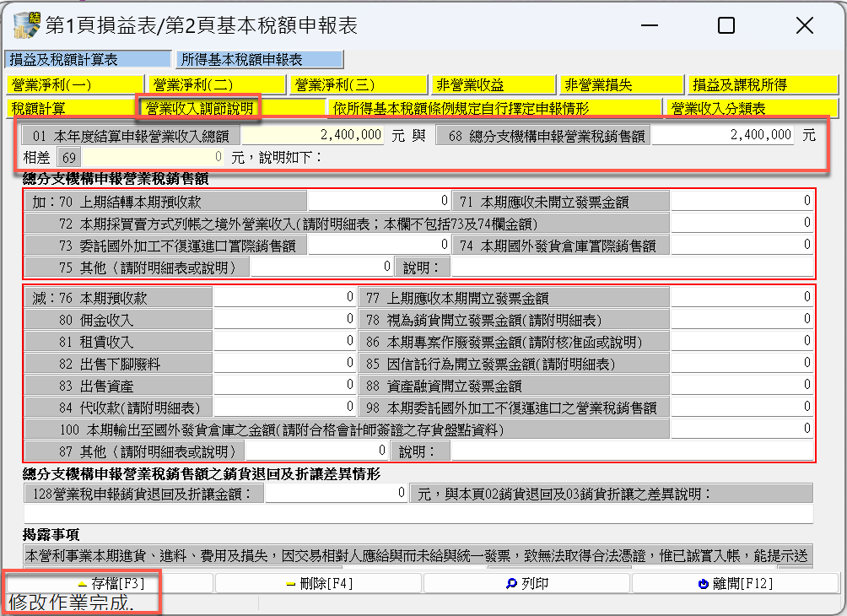Click the 73 委託國外加工不復運進口實際銷售額 field
Viewport: 847px width, 616px height.
(x=379, y=246)
